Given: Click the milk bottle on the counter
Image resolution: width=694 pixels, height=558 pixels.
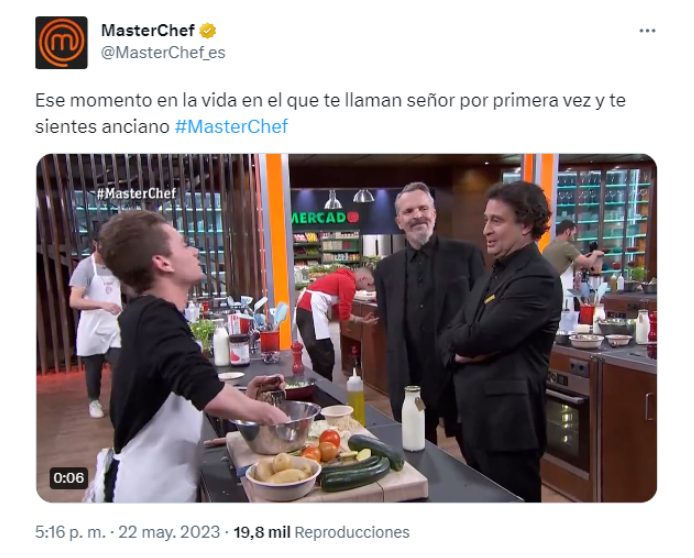Looking at the screenshot, I should click(413, 418).
